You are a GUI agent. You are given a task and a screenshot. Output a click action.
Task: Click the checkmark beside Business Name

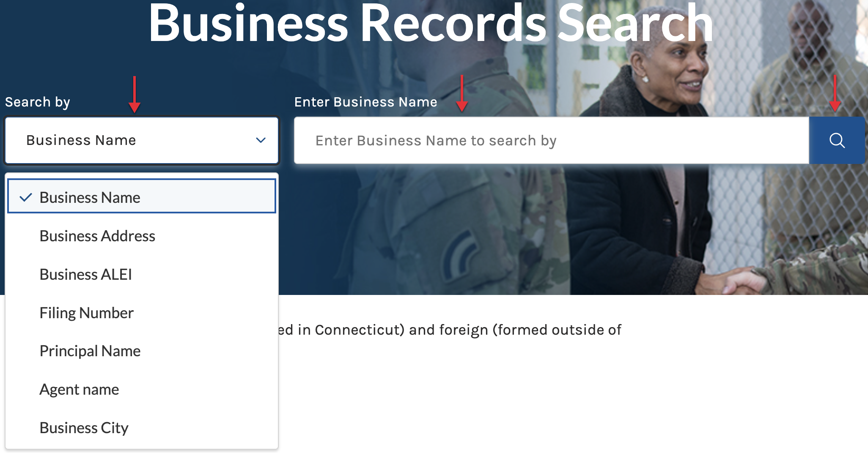tap(26, 197)
